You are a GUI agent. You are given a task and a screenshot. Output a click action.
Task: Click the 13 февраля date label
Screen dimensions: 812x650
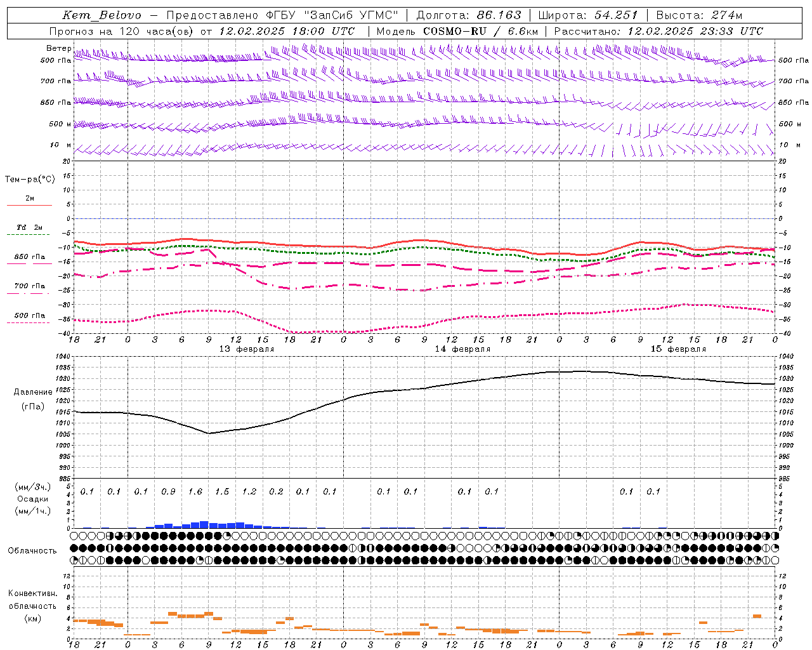coord(247,349)
